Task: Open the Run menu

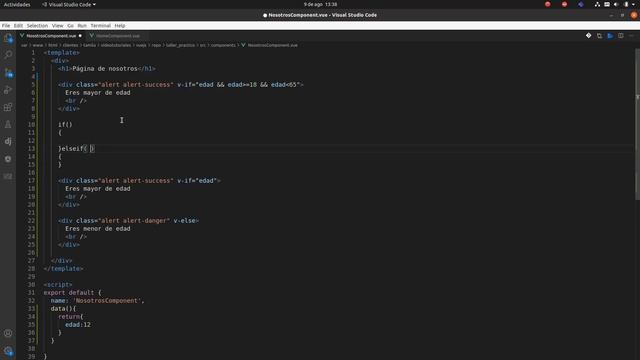Action: (82, 26)
